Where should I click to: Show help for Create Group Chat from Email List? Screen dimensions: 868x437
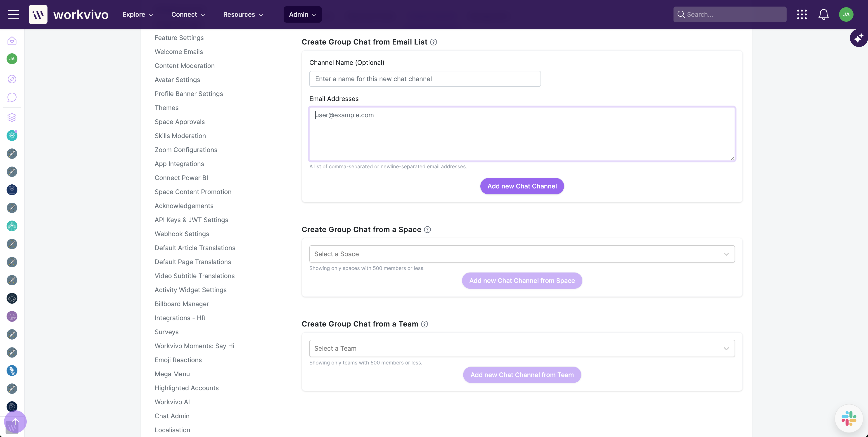pos(434,42)
